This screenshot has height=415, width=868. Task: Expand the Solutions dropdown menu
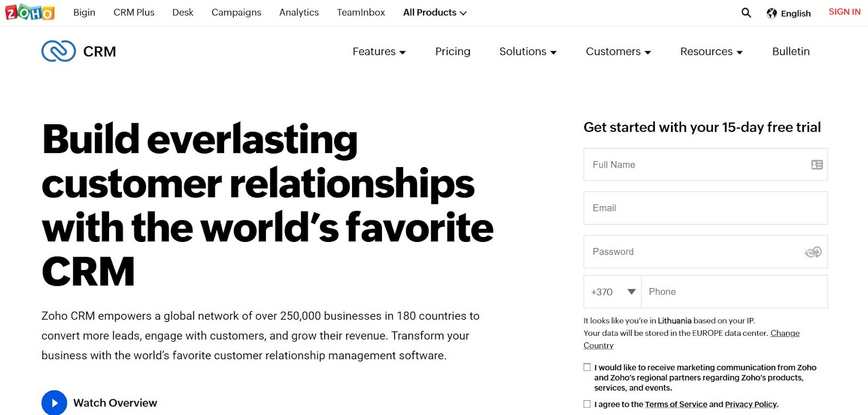pyautogui.click(x=528, y=52)
